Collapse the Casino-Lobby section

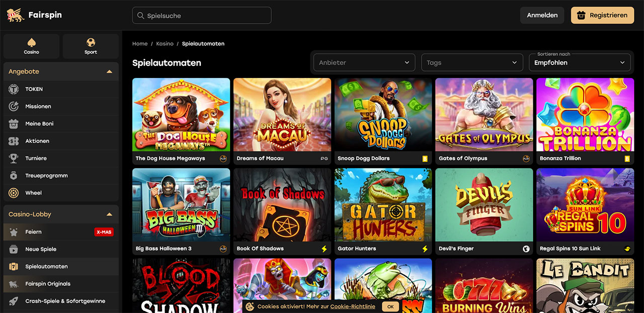point(109,214)
